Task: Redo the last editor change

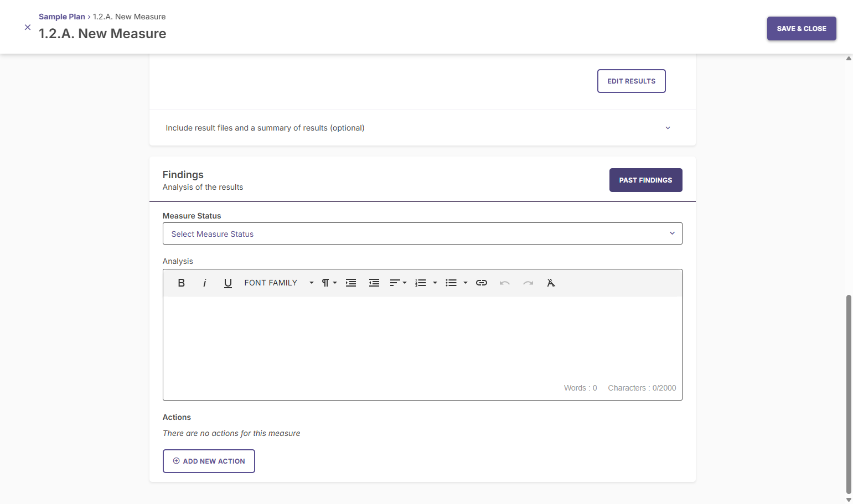Action: tap(528, 283)
